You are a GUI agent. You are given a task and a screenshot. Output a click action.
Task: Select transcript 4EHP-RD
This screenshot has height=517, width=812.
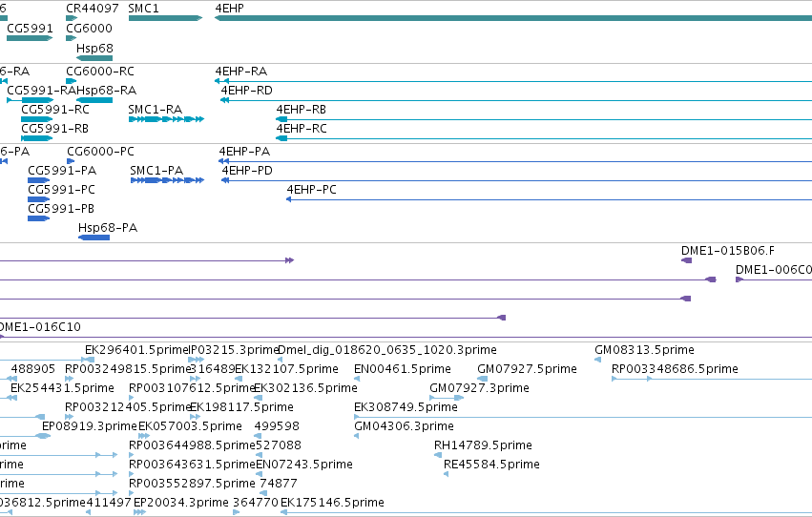(516, 100)
